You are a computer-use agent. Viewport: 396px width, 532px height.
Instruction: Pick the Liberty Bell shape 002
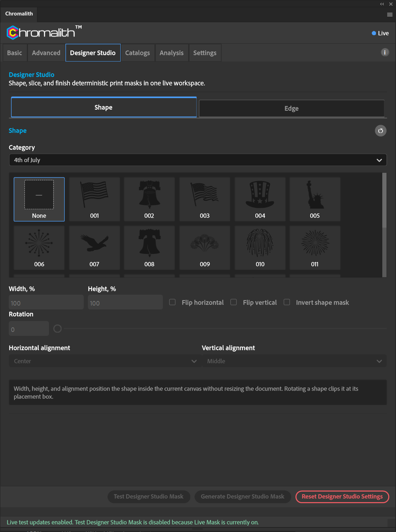pos(149,199)
